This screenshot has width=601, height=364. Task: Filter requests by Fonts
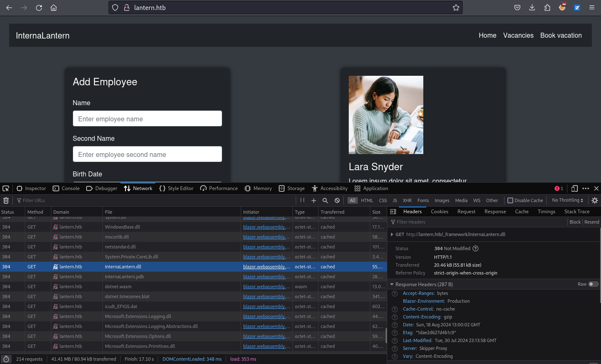pos(423,200)
